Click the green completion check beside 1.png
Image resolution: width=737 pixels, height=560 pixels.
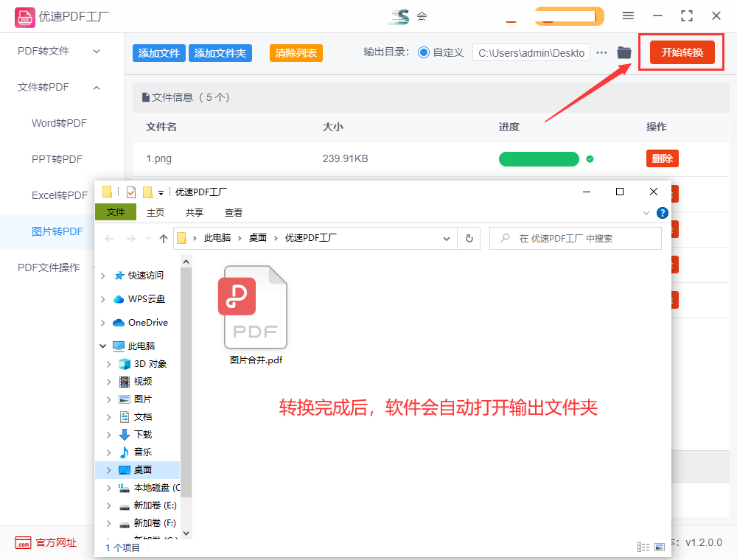590,159
